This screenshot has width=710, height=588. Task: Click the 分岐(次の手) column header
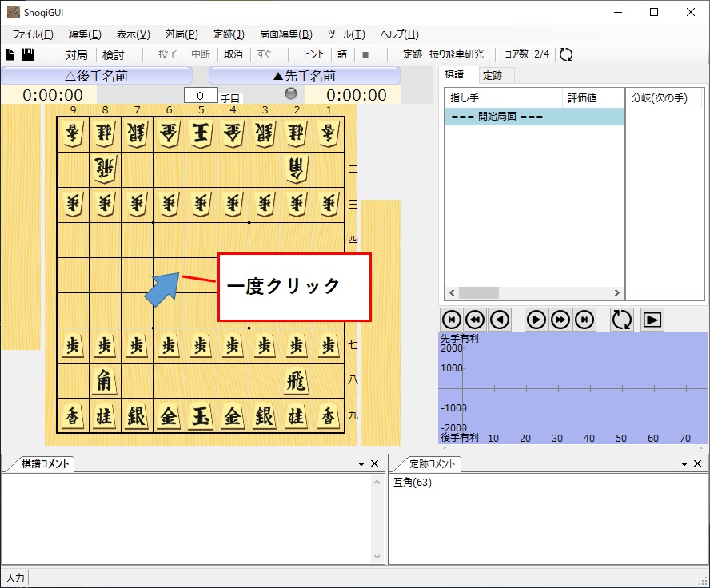coord(664,97)
